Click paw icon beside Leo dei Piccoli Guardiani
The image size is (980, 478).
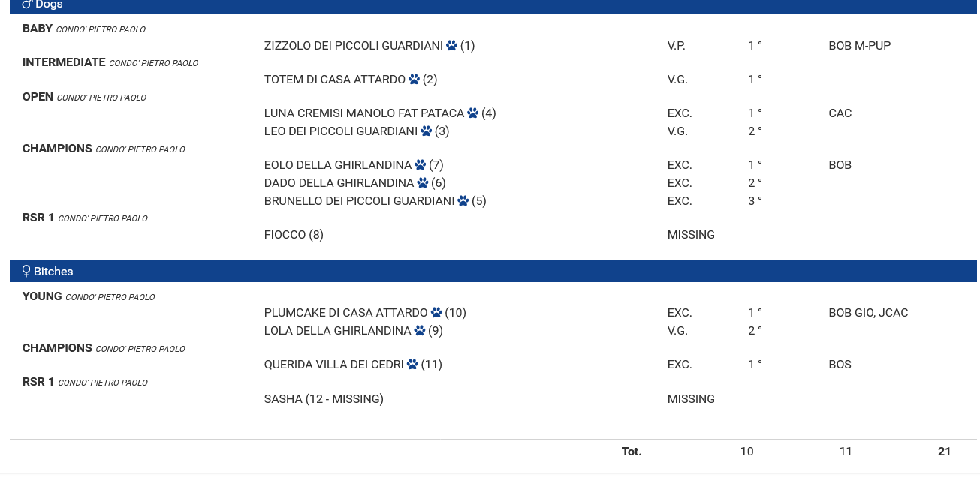[426, 131]
